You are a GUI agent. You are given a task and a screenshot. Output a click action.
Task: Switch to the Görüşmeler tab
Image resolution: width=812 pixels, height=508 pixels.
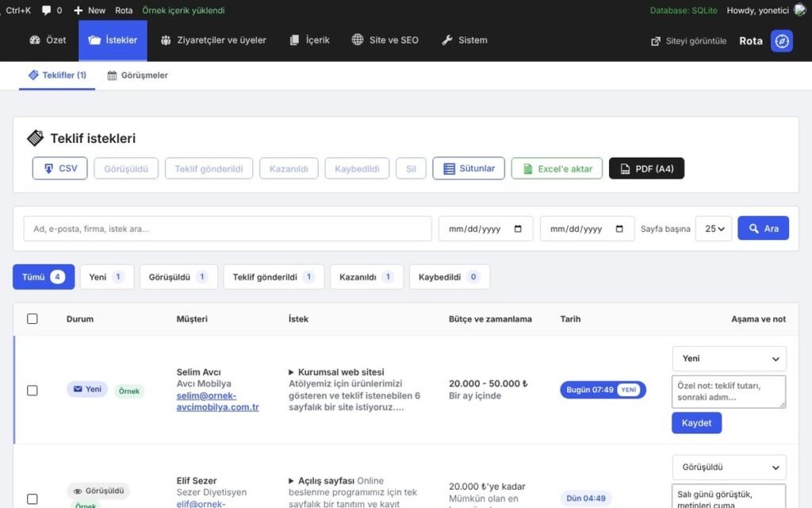point(138,75)
